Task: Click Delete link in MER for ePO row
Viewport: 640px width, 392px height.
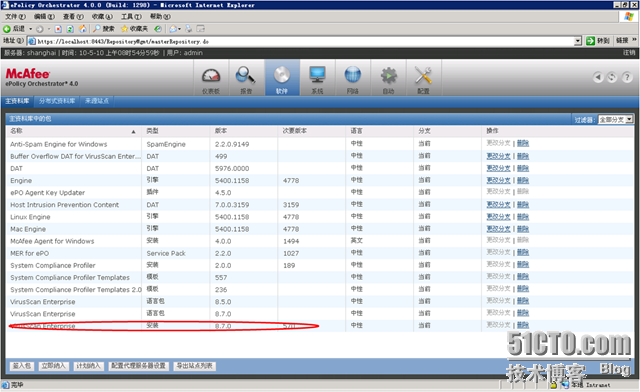Action: click(523, 253)
